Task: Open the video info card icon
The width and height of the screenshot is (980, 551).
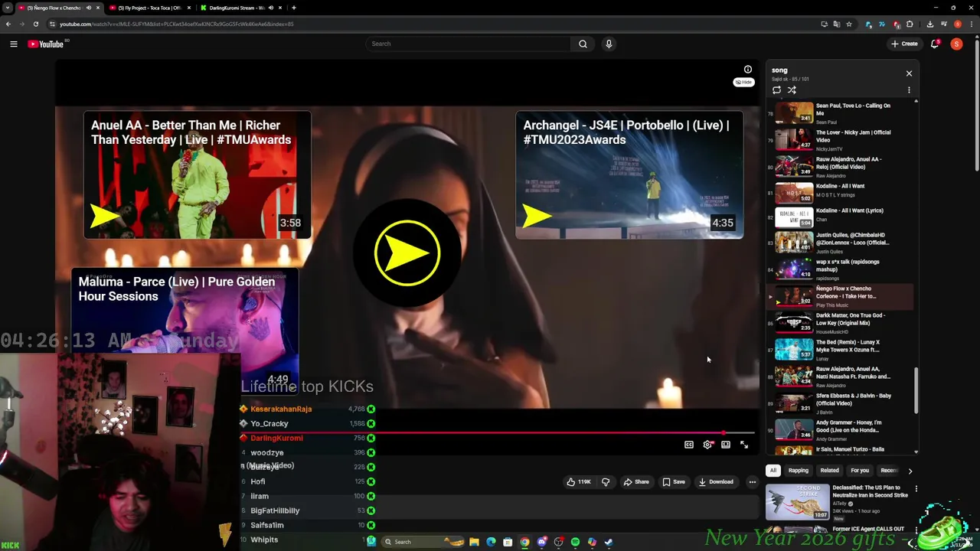Action: pyautogui.click(x=748, y=70)
